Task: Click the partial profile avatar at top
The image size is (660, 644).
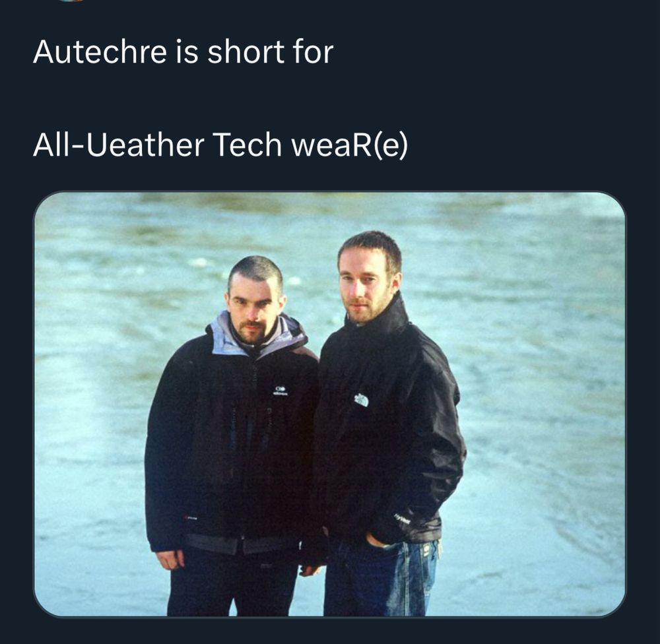Action: click(x=69, y=1)
